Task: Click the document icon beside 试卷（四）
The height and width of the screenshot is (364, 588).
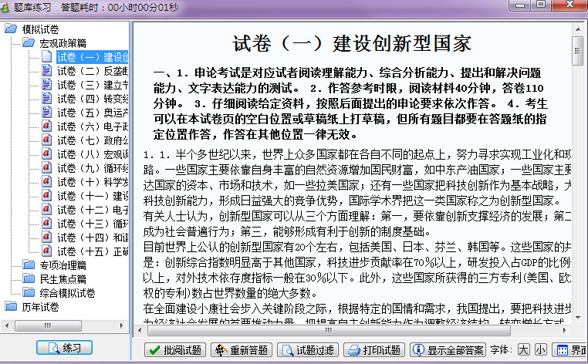Action: click(x=46, y=98)
